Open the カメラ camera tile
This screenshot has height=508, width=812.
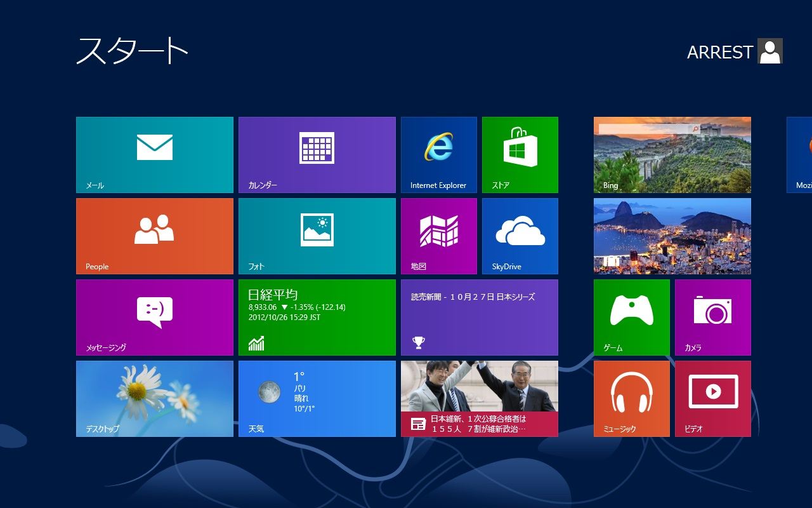tap(713, 317)
